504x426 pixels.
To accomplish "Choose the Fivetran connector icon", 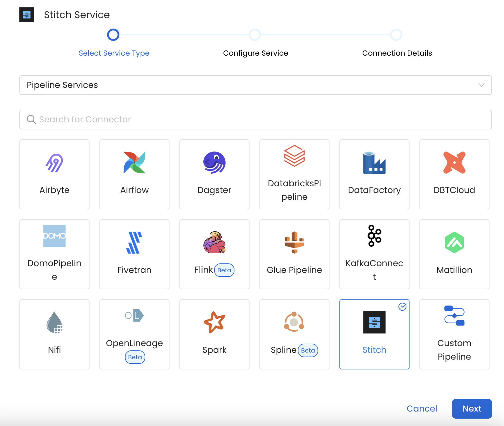I will click(x=134, y=243).
